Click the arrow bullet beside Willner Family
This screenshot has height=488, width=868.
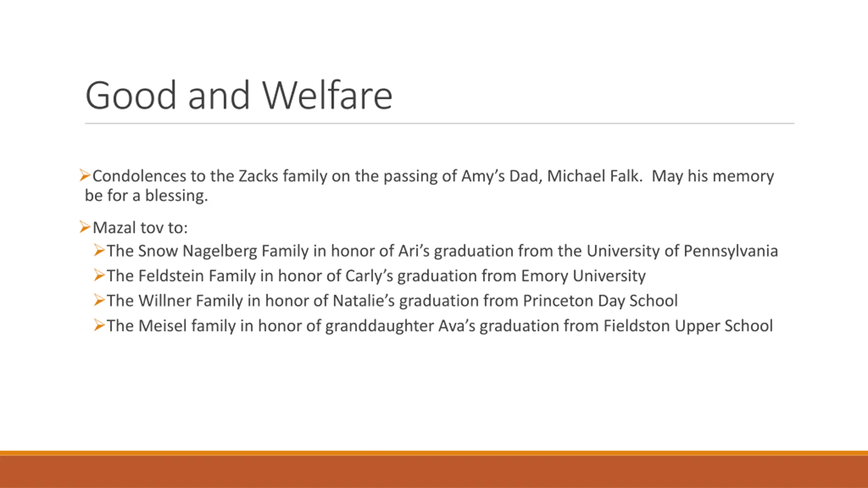[x=99, y=300]
